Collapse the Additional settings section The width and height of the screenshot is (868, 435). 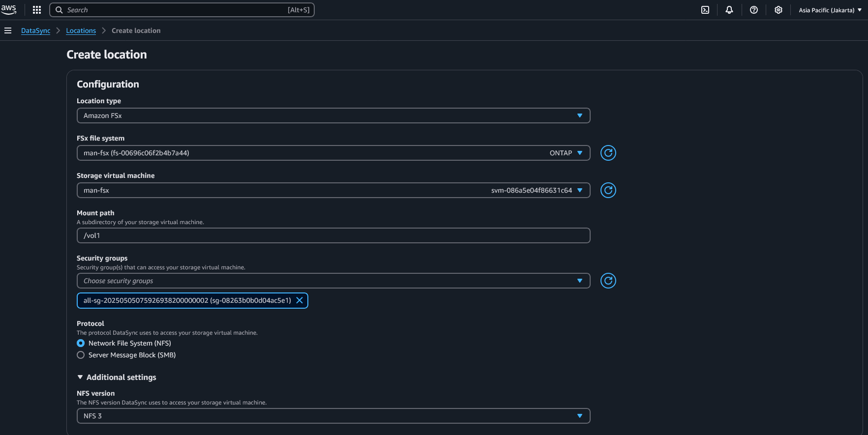(117, 377)
